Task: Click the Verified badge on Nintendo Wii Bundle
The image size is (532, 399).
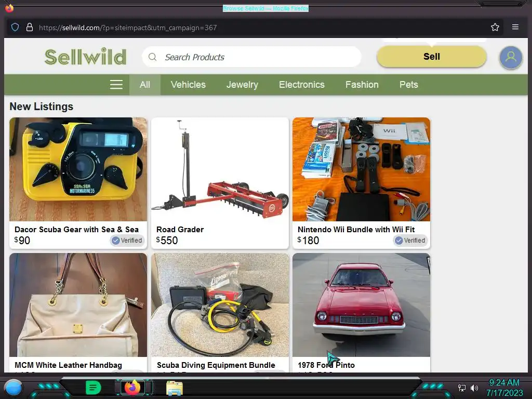Action: (410, 240)
